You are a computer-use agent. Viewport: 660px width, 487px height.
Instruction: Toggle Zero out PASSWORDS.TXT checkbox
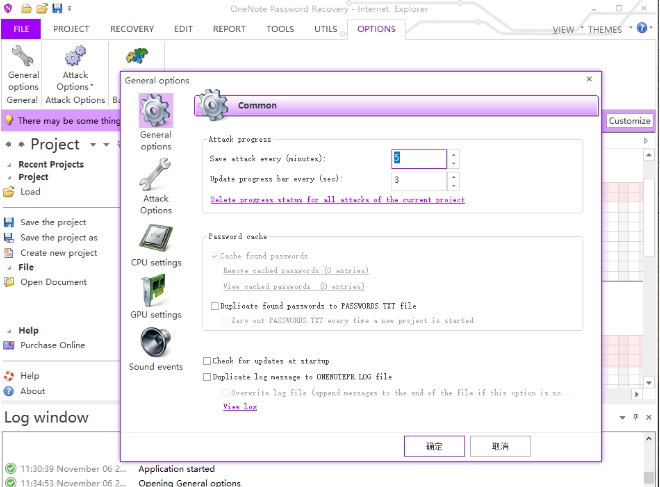[226, 321]
